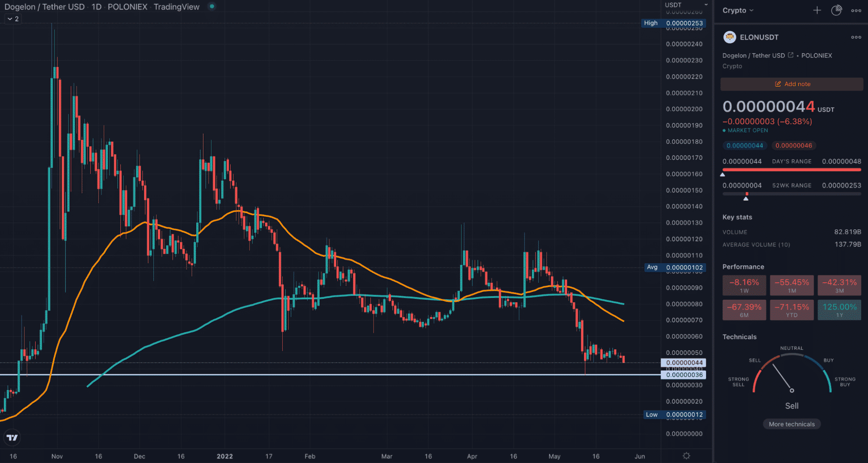Click the large price 0.00000044 USDT

778,106
